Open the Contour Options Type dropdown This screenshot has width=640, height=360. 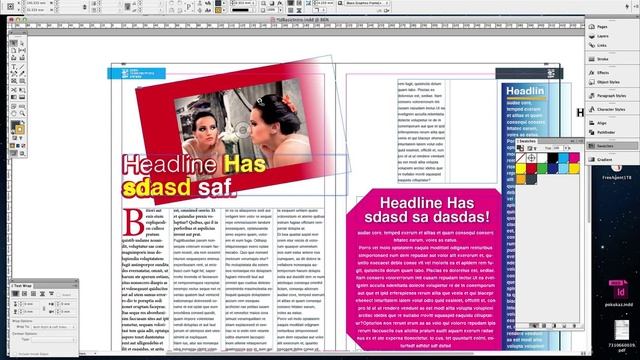(x=53, y=340)
